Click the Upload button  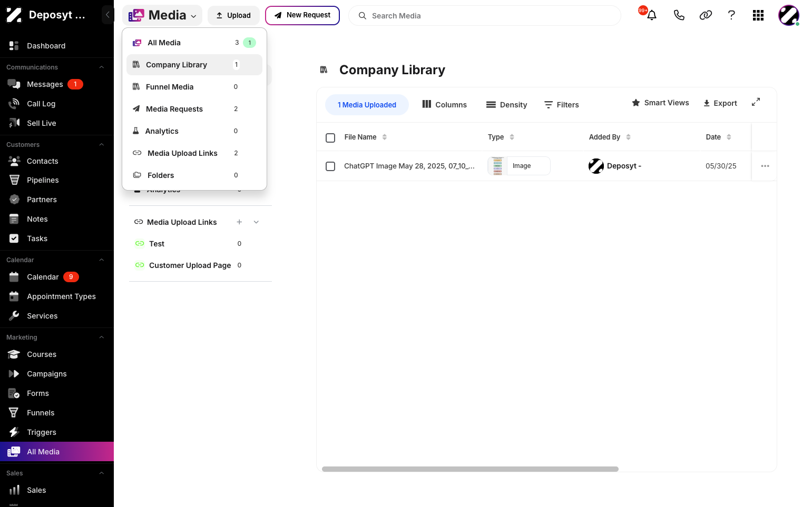[233, 15]
